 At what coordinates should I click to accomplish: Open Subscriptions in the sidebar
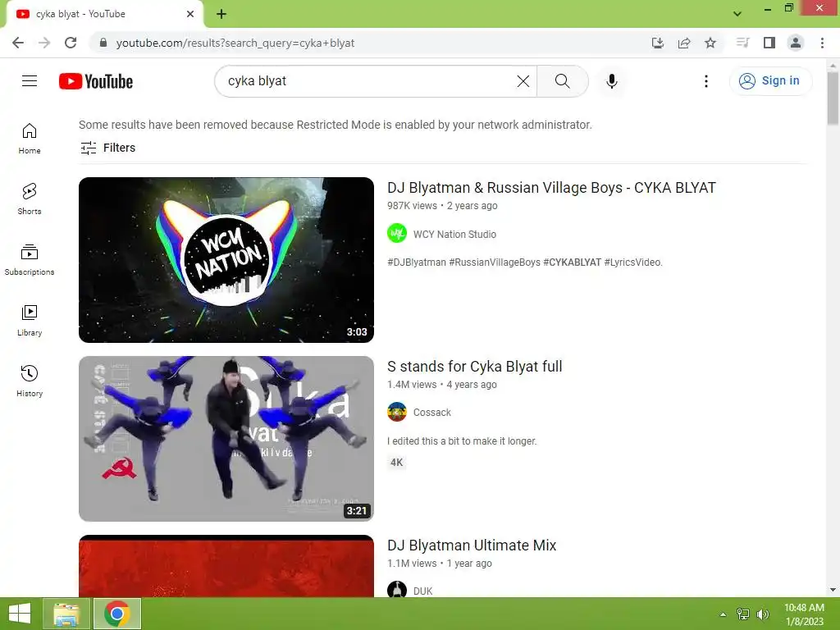pos(30,260)
